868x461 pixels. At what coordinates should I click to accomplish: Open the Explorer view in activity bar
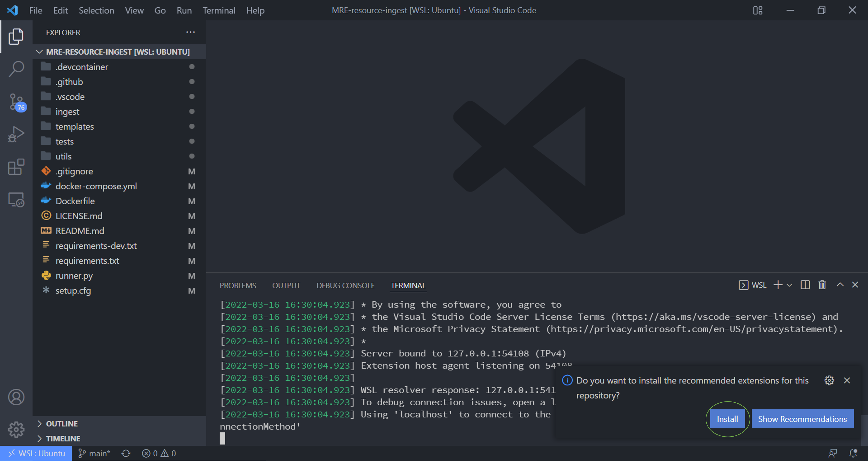point(16,36)
